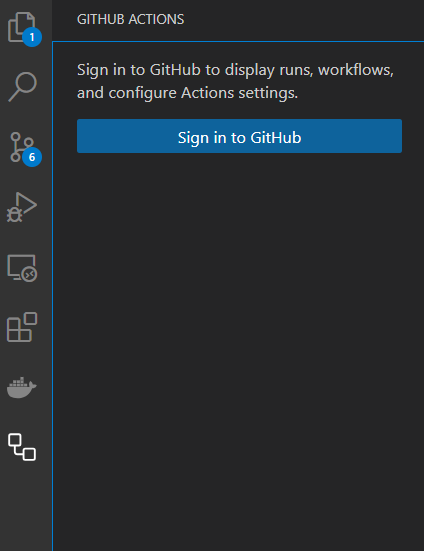Open the Docker whale view
Image resolution: width=424 pixels, height=551 pixels.
[21, 387]
